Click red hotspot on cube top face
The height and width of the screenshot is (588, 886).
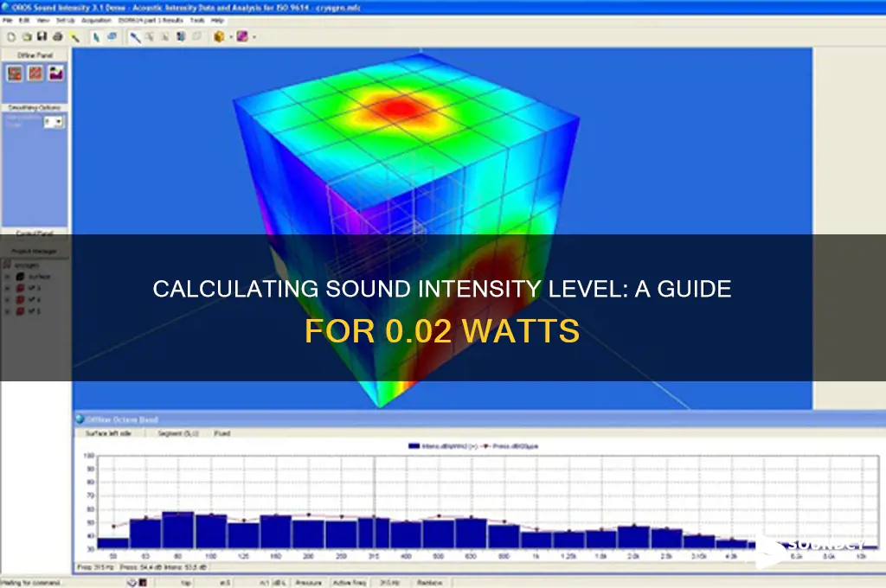pos(400,107)
